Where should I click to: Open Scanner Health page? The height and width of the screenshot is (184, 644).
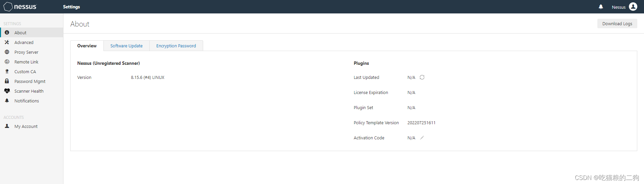click(32, 91)
